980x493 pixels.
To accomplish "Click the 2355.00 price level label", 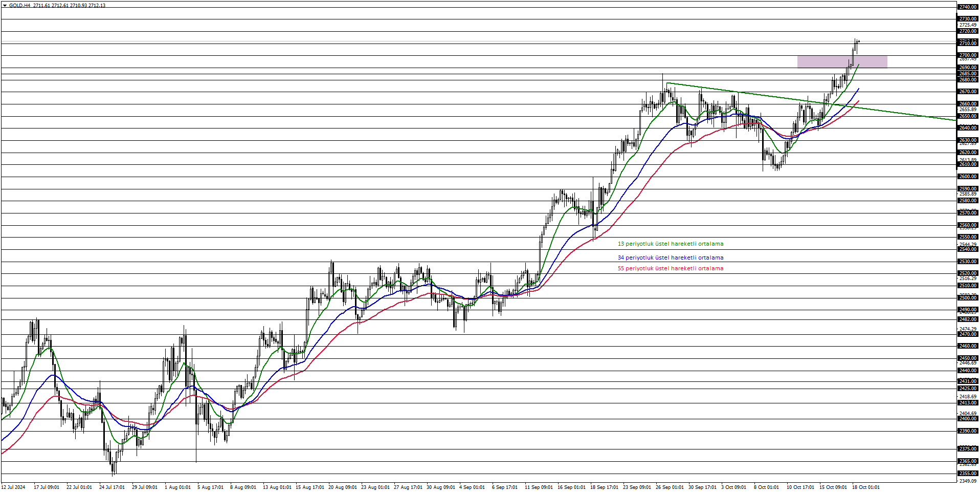I will pyautogui.click(x=968, y=474).
